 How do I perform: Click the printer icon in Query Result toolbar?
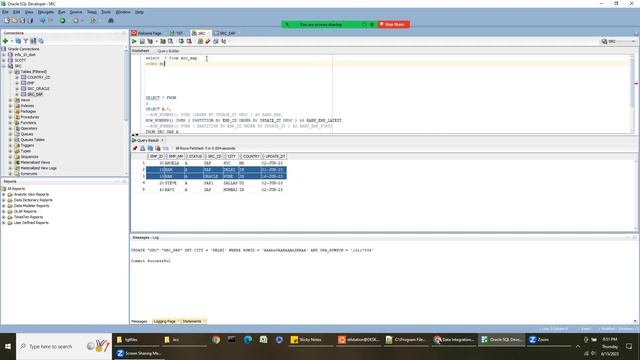[x=142, y=148]
